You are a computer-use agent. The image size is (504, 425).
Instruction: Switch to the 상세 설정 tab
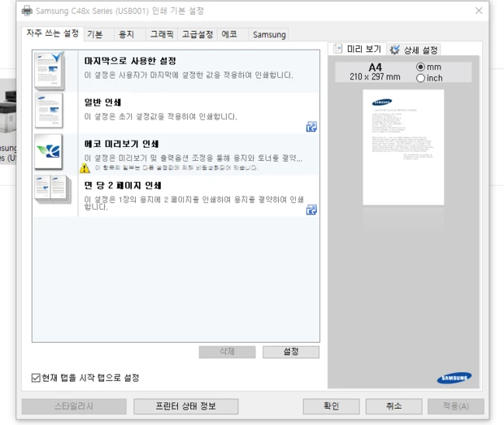414,50
